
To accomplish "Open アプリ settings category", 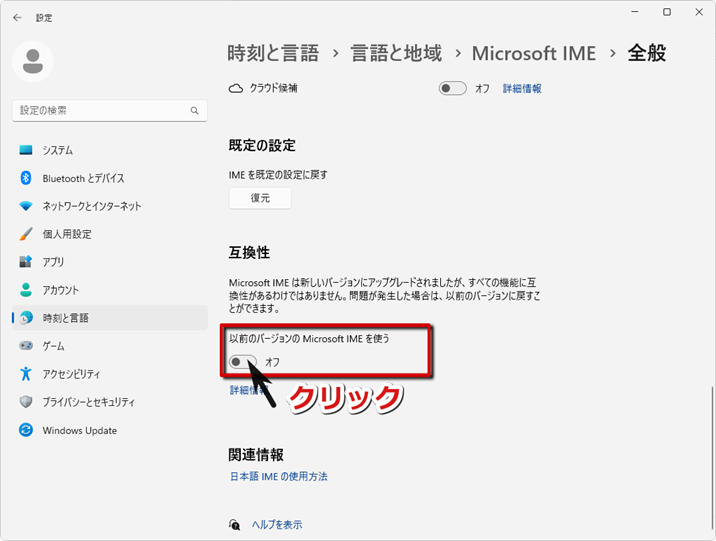I will click(110, 262).
